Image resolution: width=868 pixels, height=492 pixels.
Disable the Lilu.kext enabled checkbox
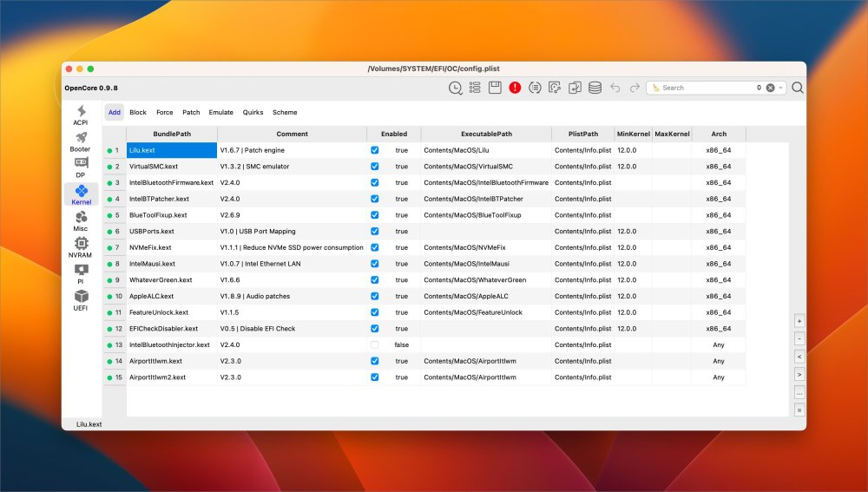point(375,150)
